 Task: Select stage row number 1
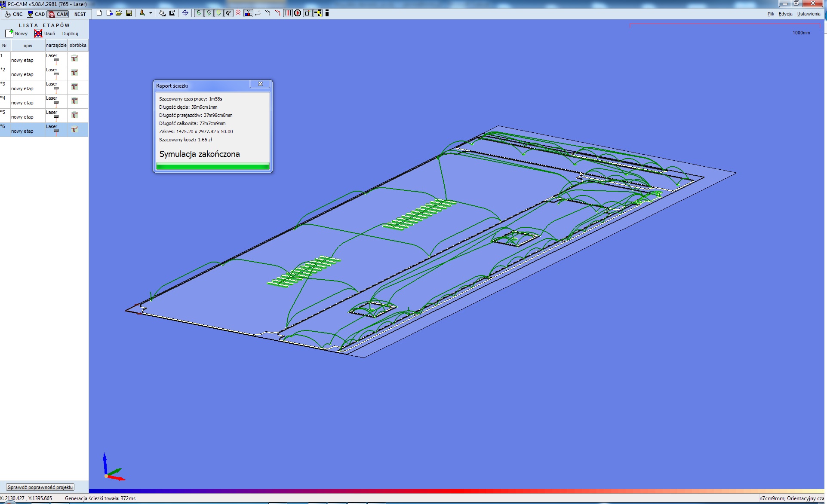(44, 58)
